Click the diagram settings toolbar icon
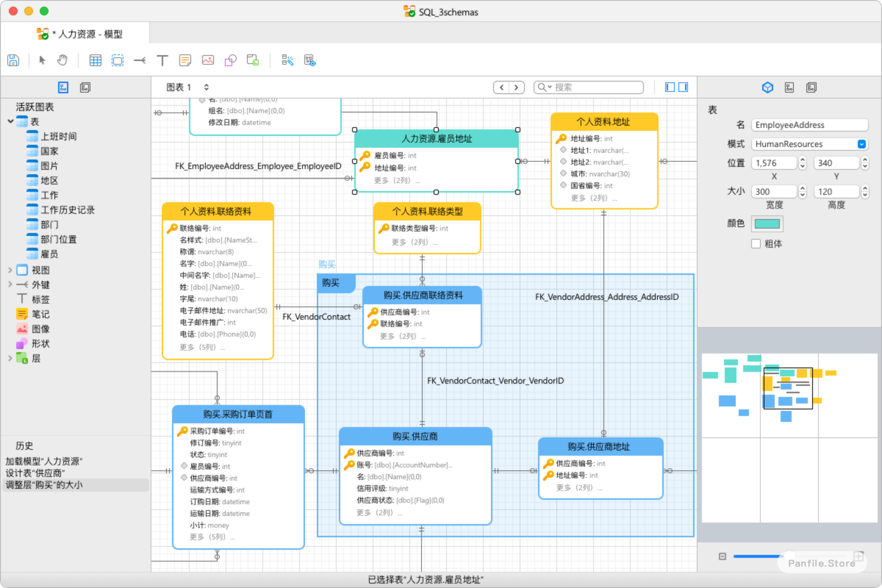The height and width of the screenshot is (588, 882). click(310, 60)
